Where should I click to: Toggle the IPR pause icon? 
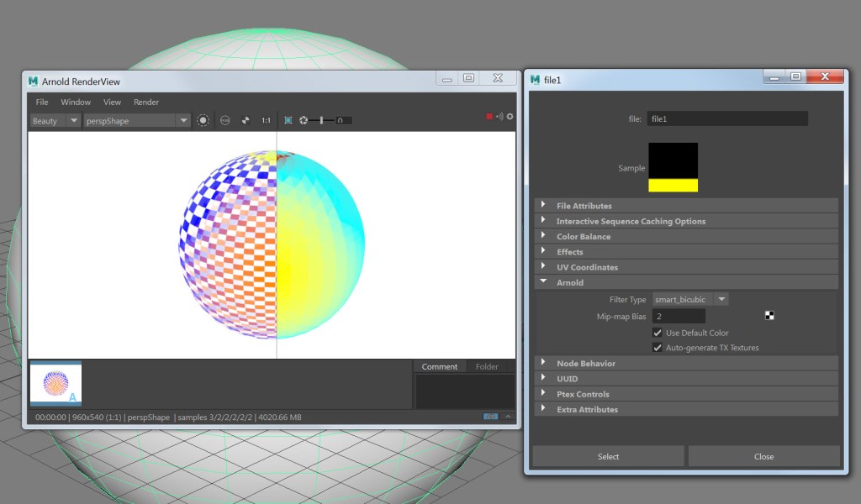[x=225, y=119]
